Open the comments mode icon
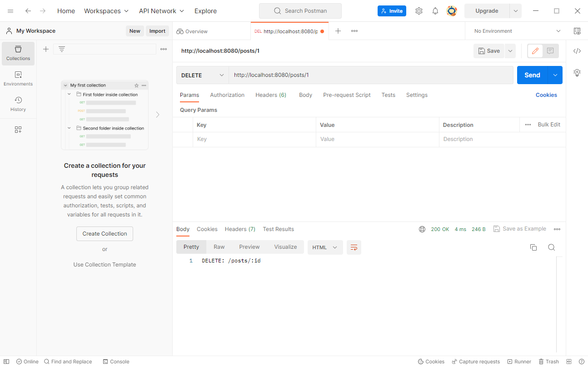 tap(550, 51)
